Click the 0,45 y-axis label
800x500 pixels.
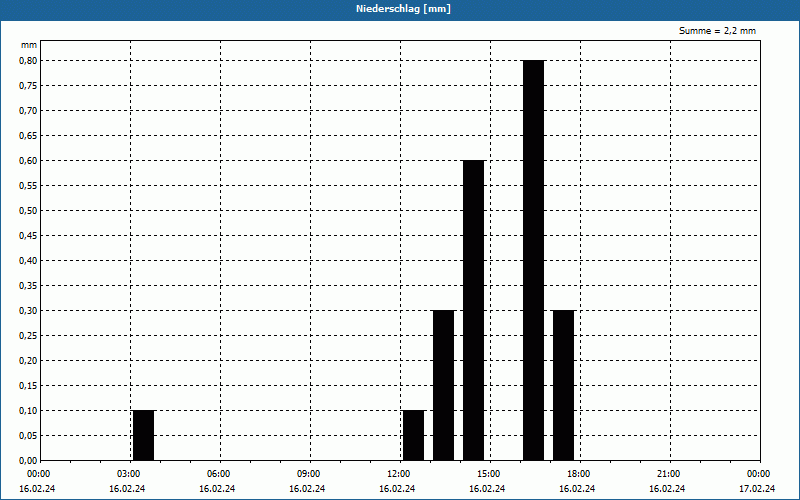[x=28, y=236]
